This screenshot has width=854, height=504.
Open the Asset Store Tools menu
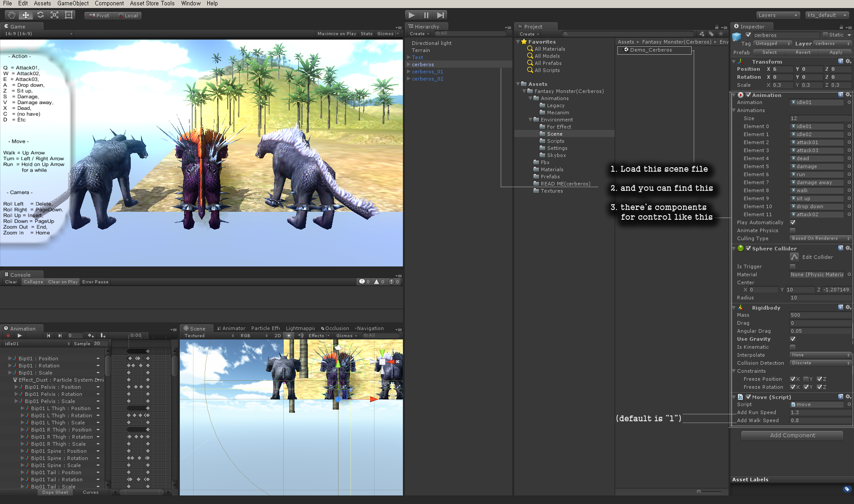152,4
